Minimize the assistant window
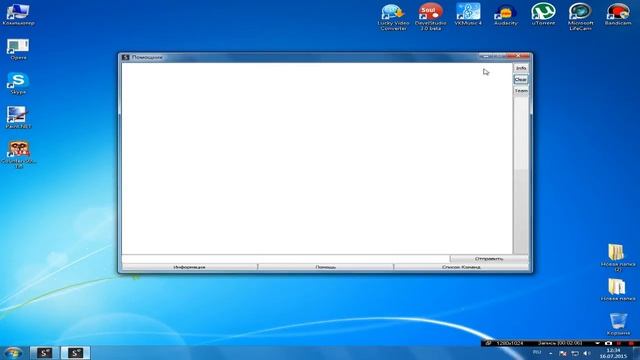This screenshot has height=360, width=640. [x=485, y=56]
